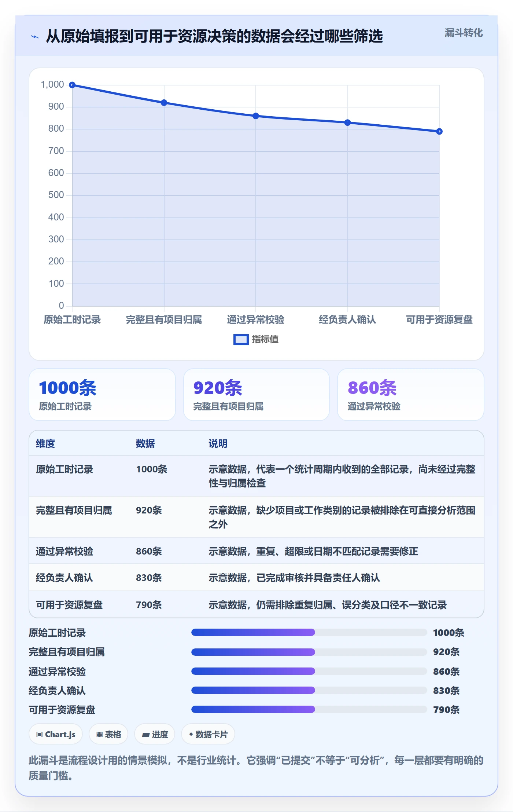Click the description mentioning 误分类及口径不一致记录
Viewport: 513px width, 812px height.
coord(328,605)
